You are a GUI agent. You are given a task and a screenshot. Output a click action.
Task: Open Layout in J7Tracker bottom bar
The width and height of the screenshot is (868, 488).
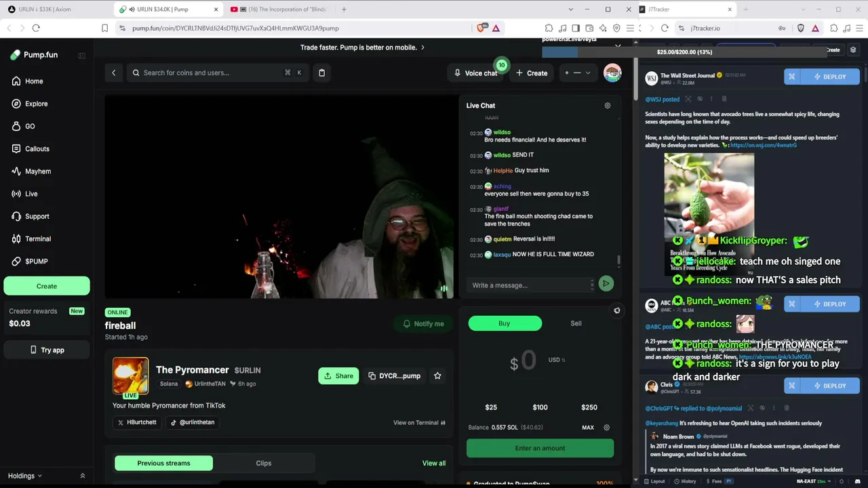click(654, 481)
